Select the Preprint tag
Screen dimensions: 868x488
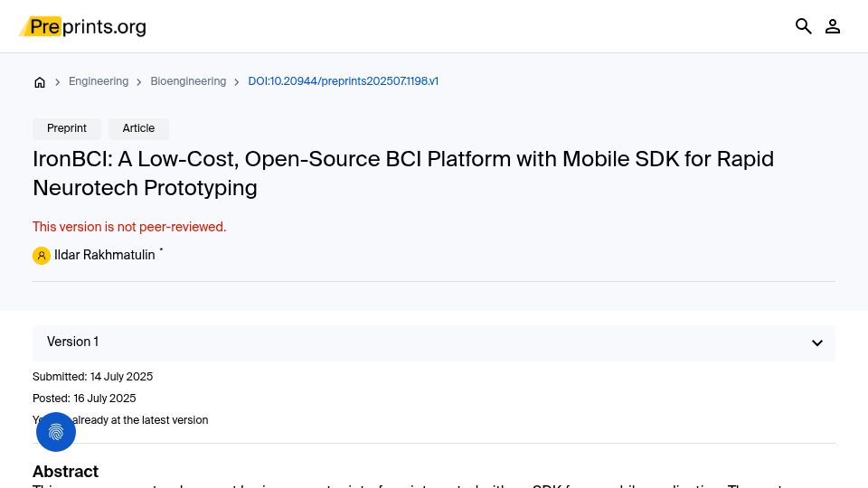pyautogui.click(x=67, y=128)
